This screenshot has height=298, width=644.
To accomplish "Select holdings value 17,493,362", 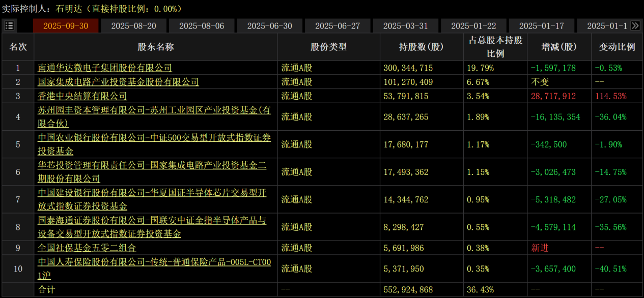I will 406,172.
